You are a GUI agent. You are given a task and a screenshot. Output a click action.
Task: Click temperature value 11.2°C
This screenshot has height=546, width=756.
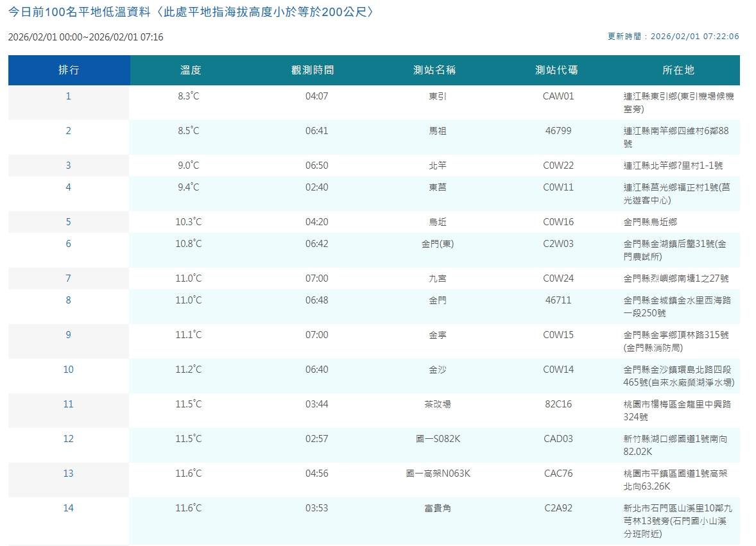click(x=189, y=370)
